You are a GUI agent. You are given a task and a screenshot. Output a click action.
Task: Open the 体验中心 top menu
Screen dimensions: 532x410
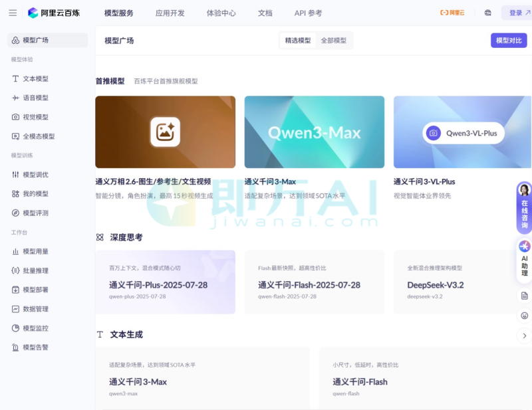pos(221,13)
